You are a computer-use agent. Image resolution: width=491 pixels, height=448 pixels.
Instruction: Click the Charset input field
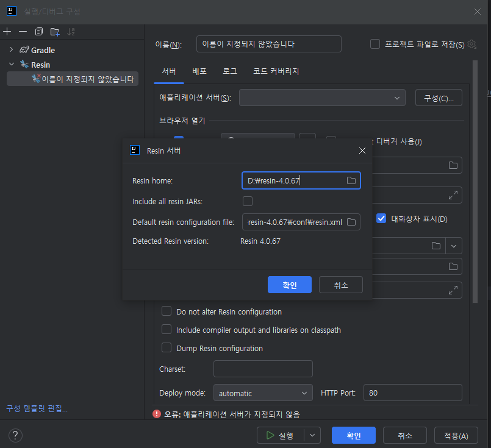pyautogui.click(x=263, y=369)
